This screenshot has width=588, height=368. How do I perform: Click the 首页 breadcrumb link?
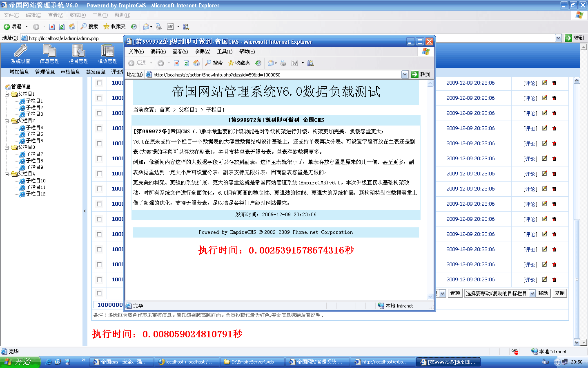[x=165, y=110]
